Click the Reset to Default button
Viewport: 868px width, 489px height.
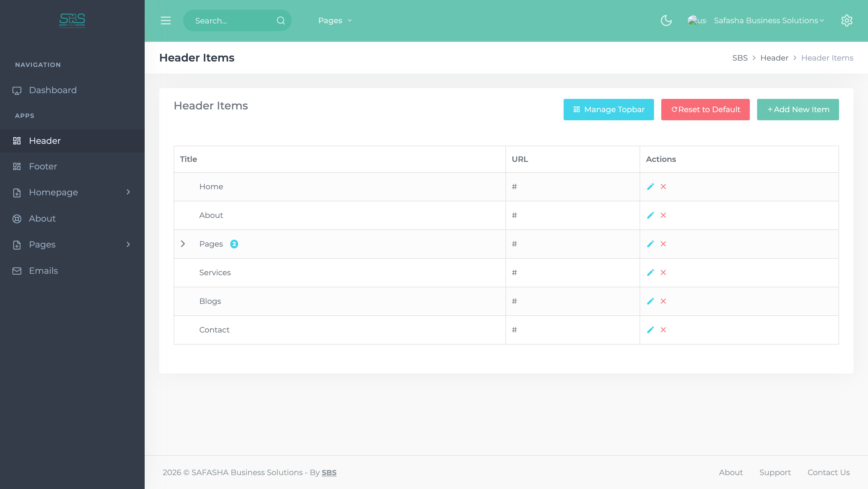tap(705, 109)
